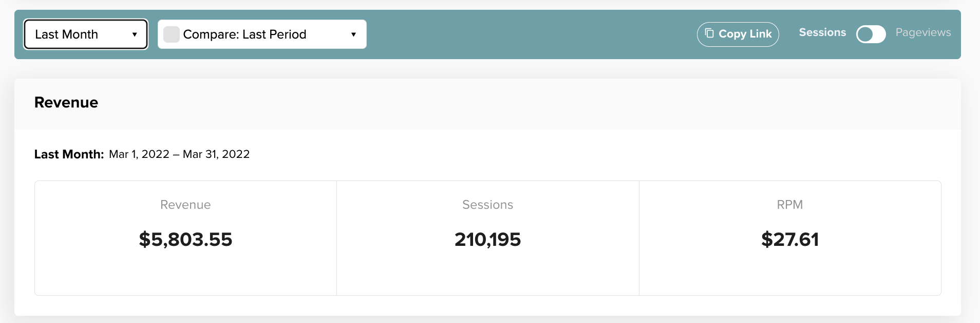This screenshot has height=323, width=980.
Task: Click the Copy Link button
Action: click(x=738, y=34)
